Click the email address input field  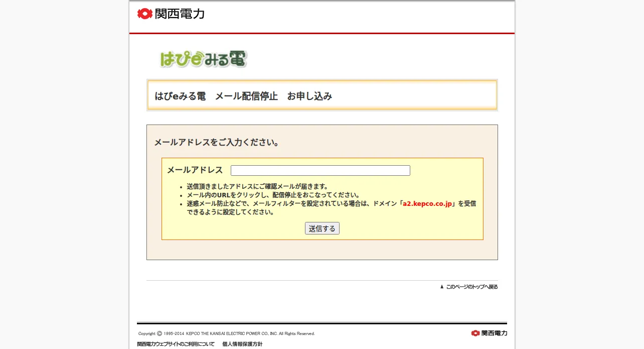click(x=320, y=171)
